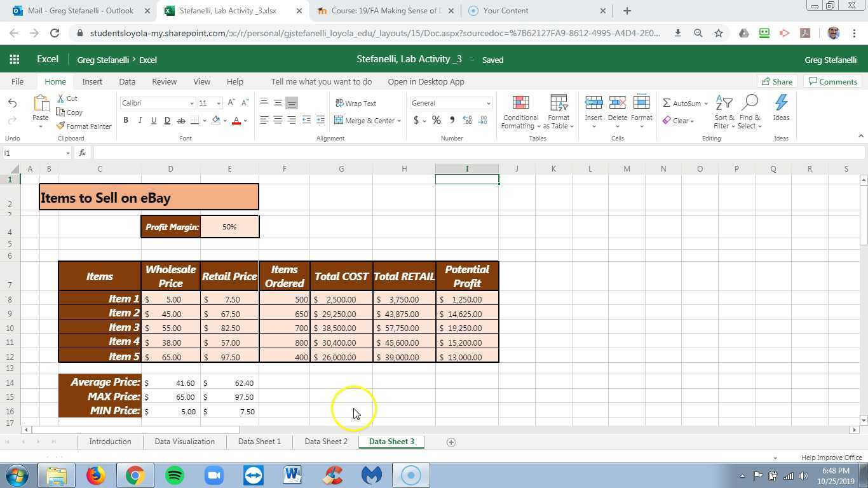Open the General number format dropdown
The height and width of the screenshot is (488, 868).
click(488, 104)
